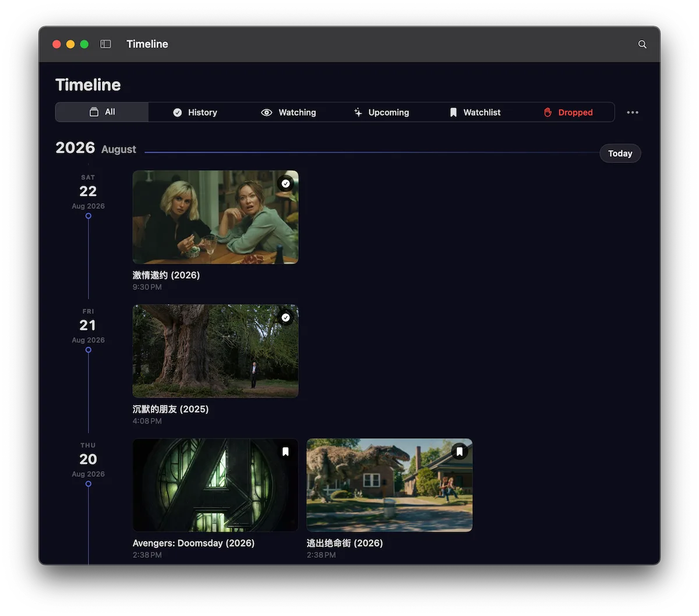The height and width of the screenshot is (616, 699).
Task: Click bookmark badge on Avengers: Doomsday thumbnail
Action: click(x=285, y=451)
